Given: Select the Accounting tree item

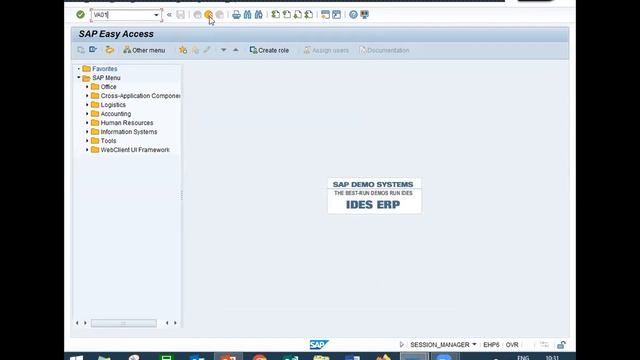Looking at the screenshot, I should (x=116, y=113).
